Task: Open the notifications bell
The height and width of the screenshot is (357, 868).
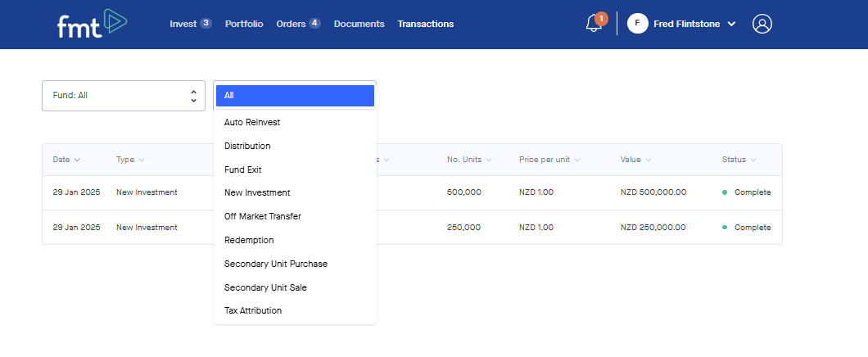Action: point(594,24)
